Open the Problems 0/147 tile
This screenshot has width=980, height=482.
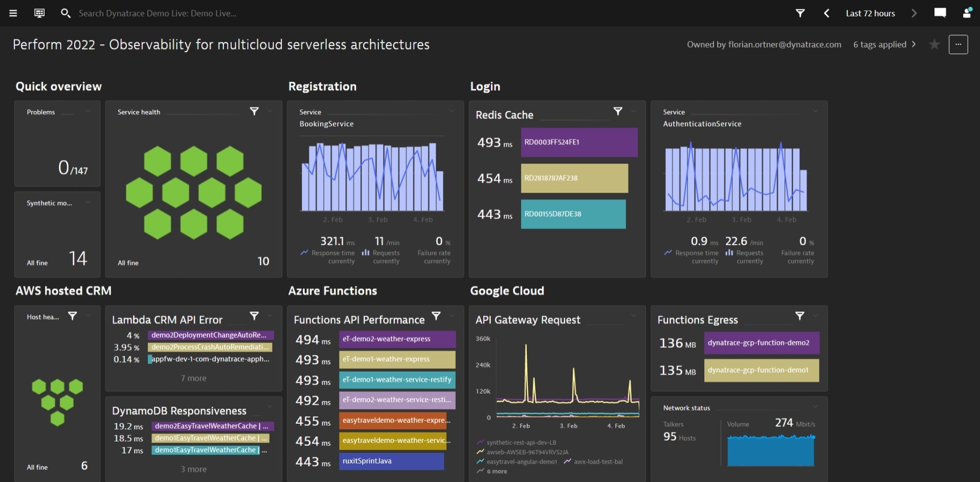click(x=57, y=144)
